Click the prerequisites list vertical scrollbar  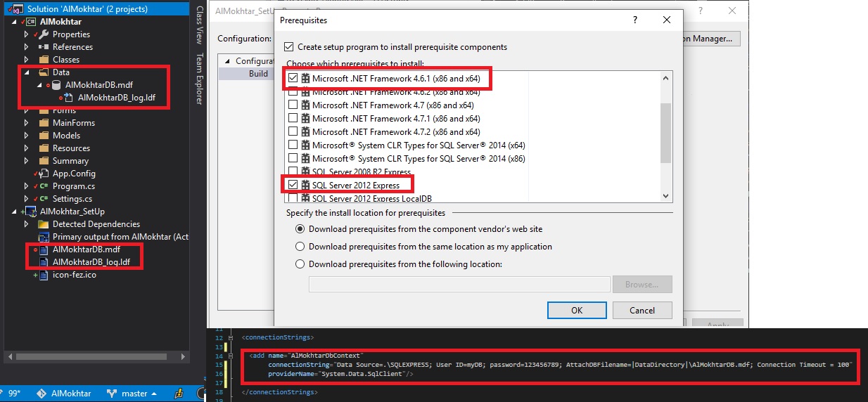[665, 133]
